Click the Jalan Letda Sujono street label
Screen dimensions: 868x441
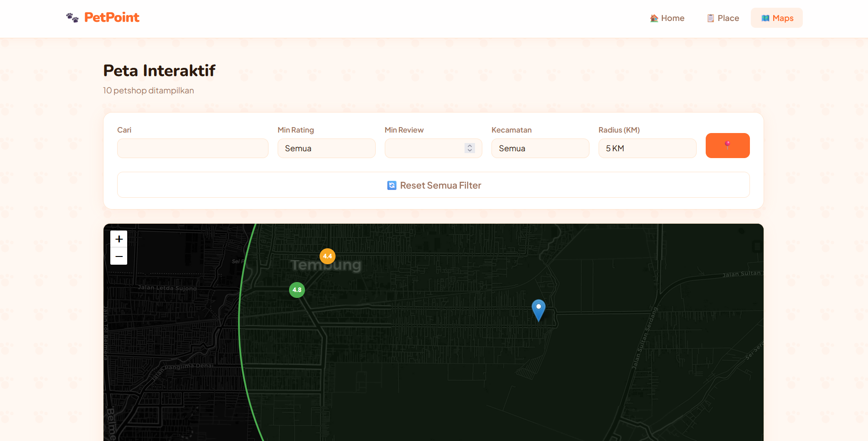(x=167, y=288)
